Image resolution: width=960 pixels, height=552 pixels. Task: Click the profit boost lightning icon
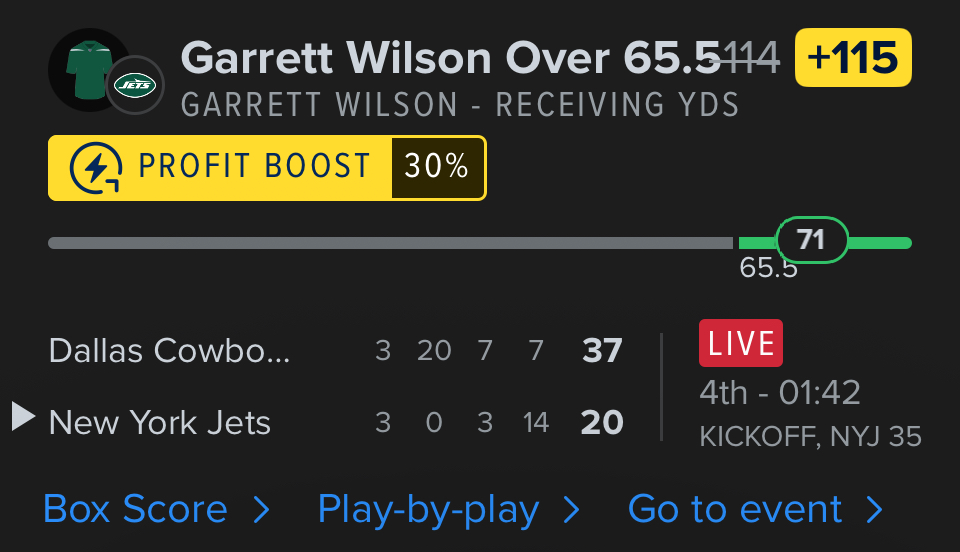[x=96, y=167]
